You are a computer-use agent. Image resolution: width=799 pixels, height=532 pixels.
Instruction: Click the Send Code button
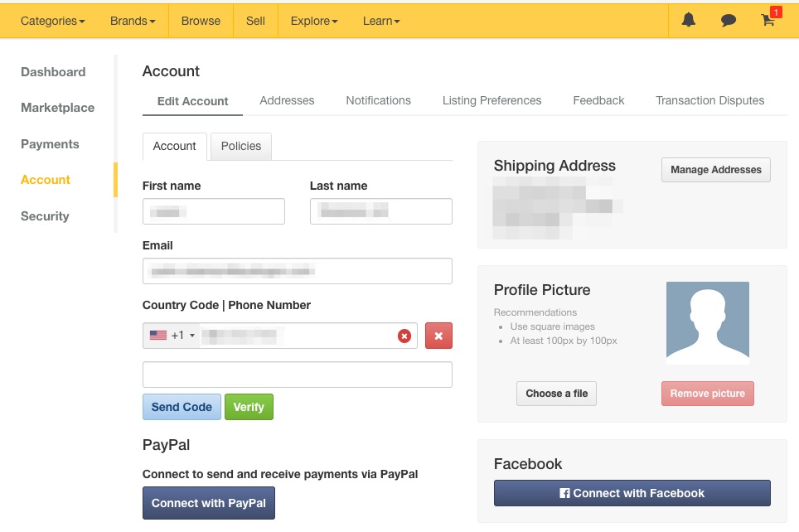(182, 407)
